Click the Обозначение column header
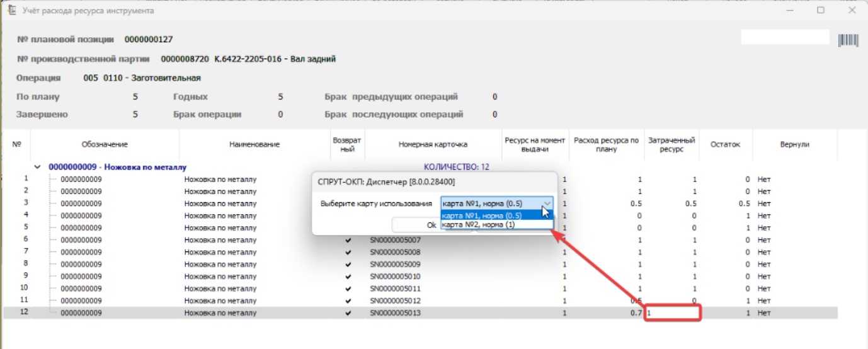 click(105, 145)
